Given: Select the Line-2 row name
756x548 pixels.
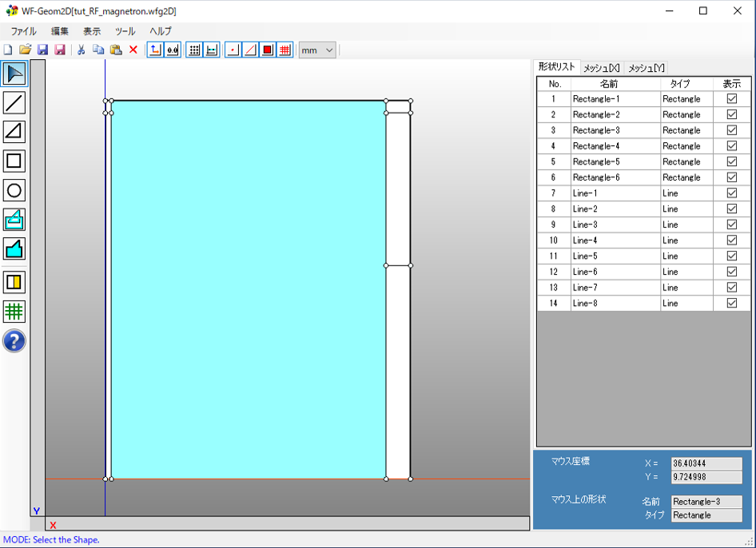Looking at the screenshot, I should (x=585, y=209).
